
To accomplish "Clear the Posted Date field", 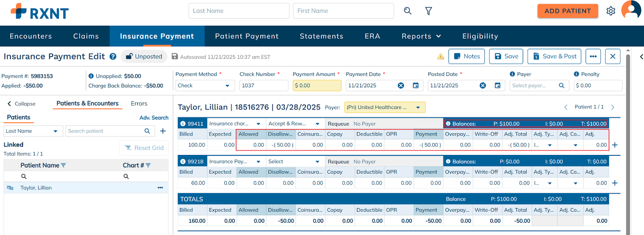I will [483, 85].
